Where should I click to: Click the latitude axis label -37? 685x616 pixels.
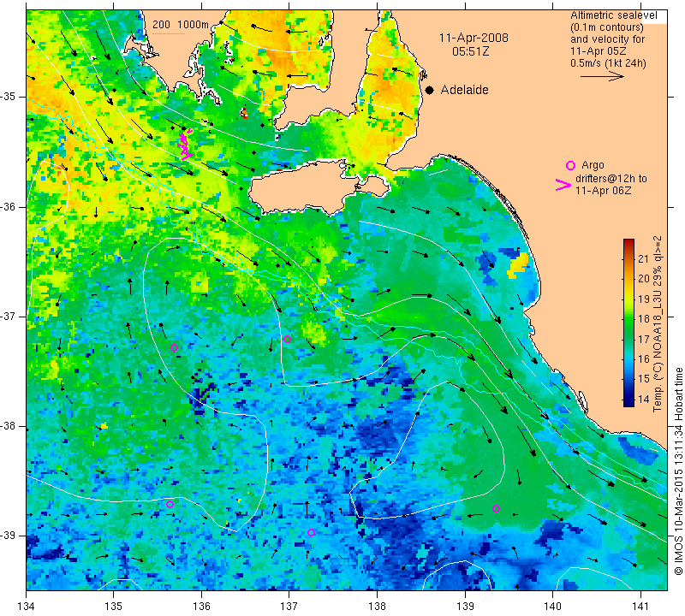coord(8,316)
